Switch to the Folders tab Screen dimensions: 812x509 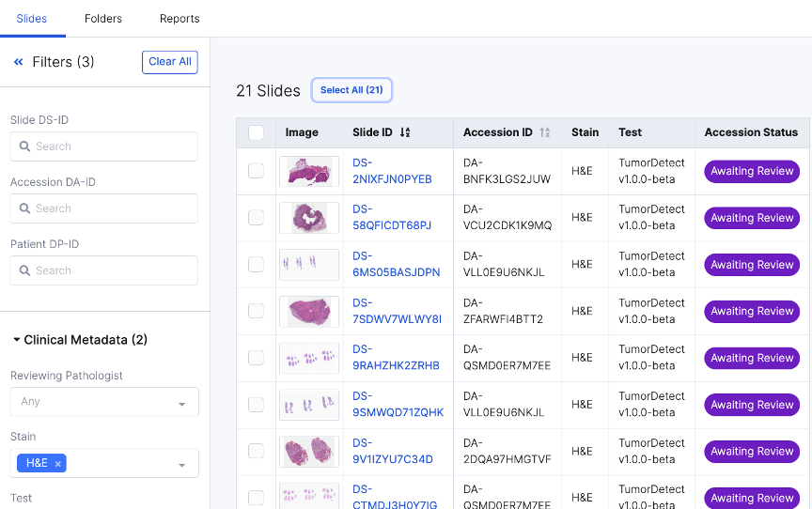[x=102, y=19]
